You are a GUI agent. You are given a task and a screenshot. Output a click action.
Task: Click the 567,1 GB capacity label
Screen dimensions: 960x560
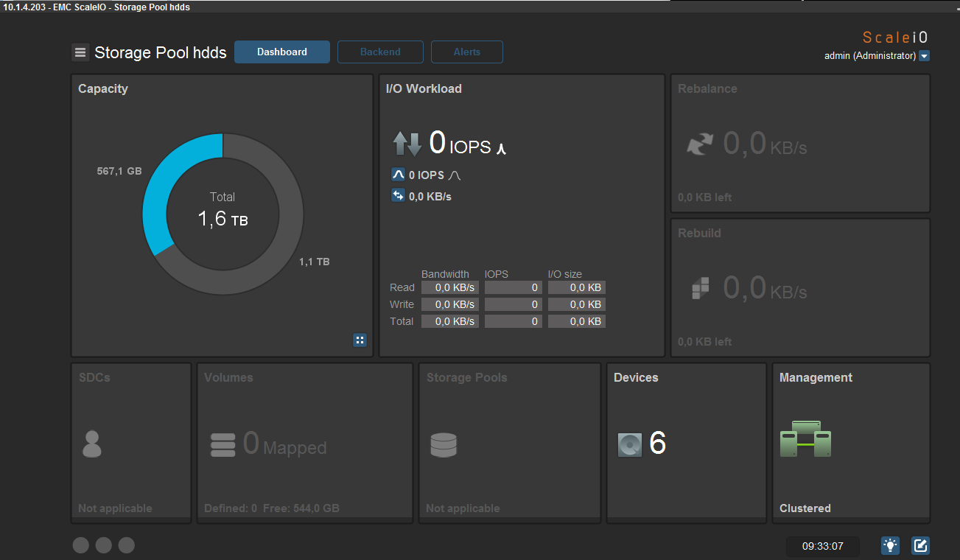pyautogui.click(x=119, y=171)
